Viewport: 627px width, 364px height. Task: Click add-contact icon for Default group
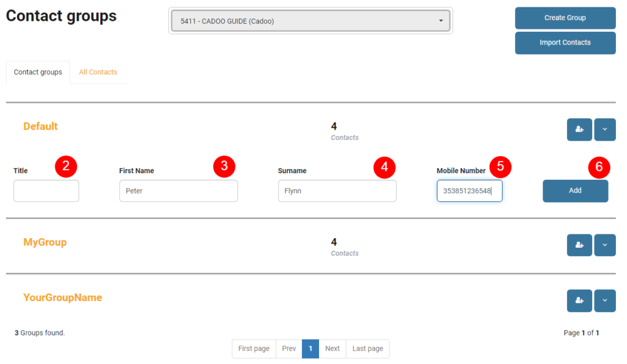point(579,130)
